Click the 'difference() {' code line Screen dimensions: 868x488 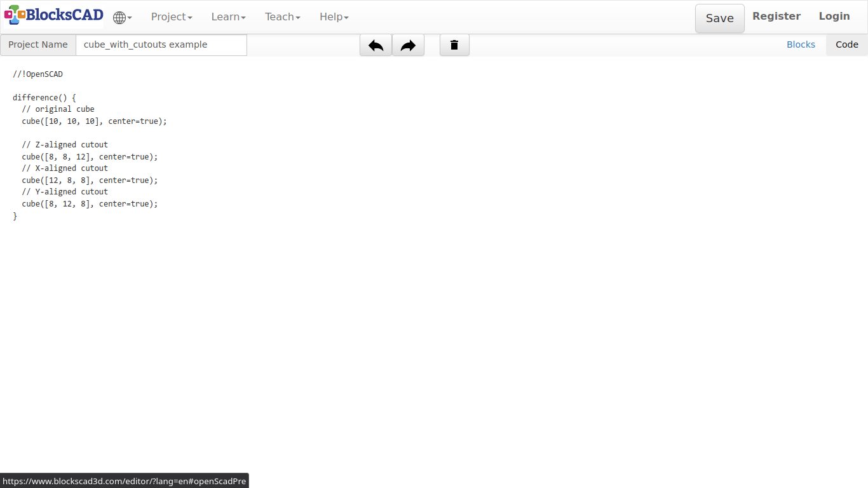point(44,98)
